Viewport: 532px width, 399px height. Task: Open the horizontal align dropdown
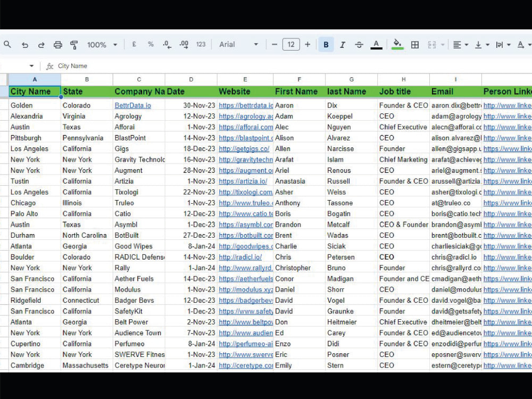click(x=461, y=45)
